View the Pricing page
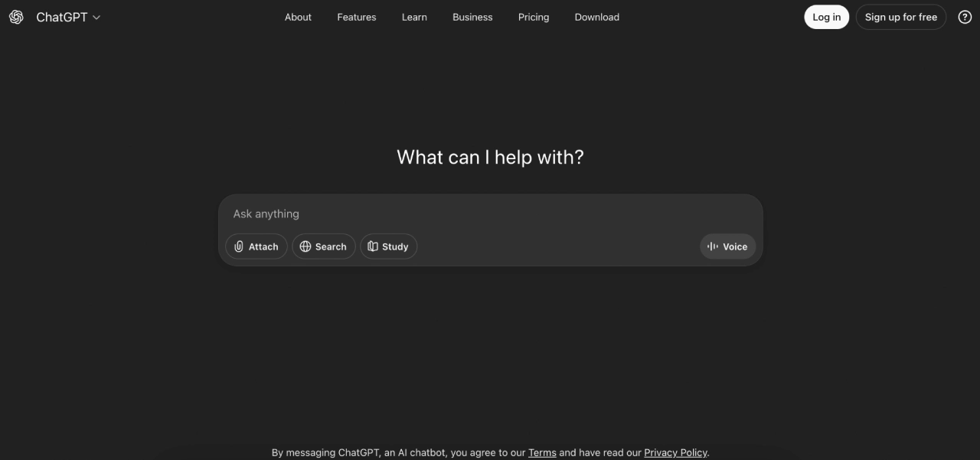 click(533, 17)
